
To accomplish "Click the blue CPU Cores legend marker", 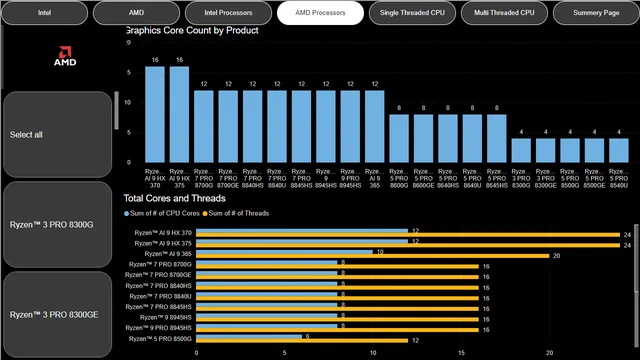I will 127,213.
